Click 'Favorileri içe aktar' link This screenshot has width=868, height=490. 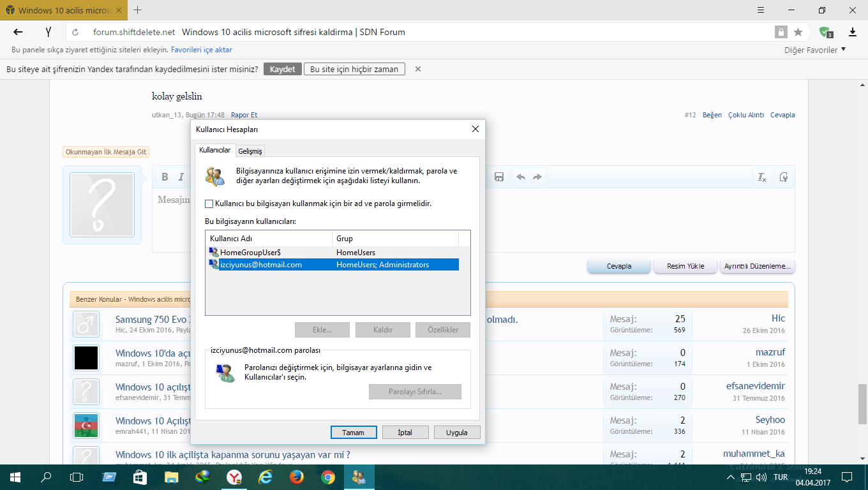pos(202,50)
